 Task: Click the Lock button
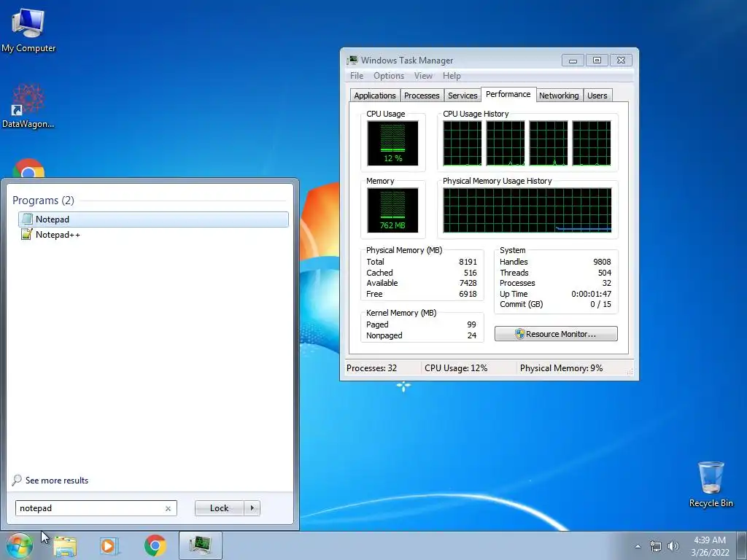[x=219, y=508]
